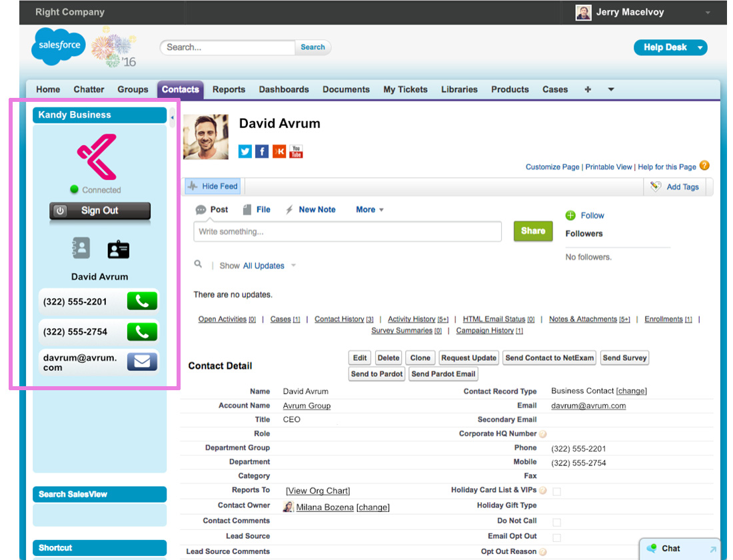
Task: Click the green Follow plus icon
Action: [x=570, y=215]
